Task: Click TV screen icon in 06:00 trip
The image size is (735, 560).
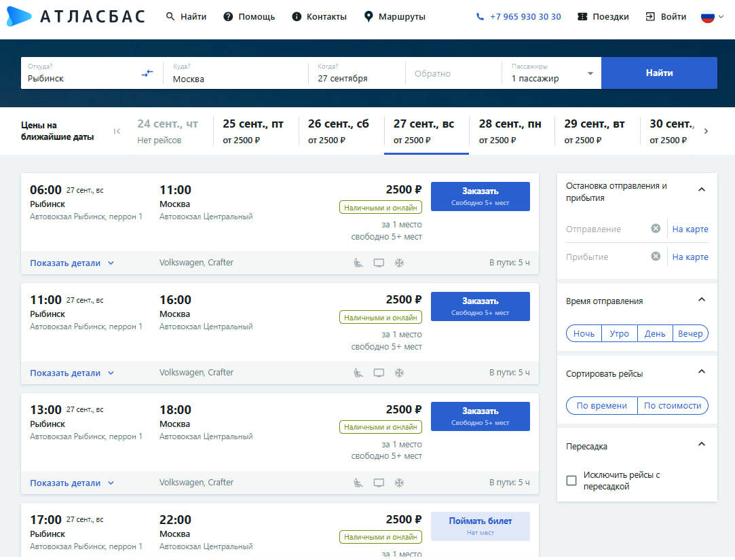Action: tap(379, 263)
